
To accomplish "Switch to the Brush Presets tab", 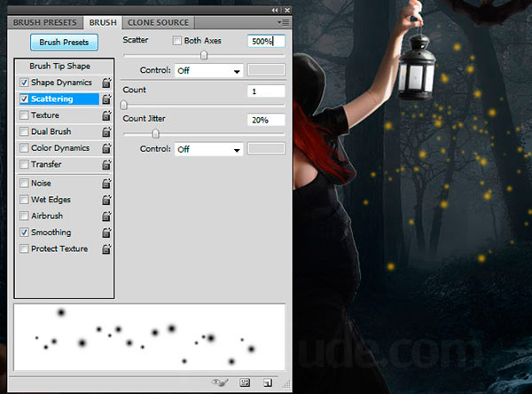I will point(45,23).
